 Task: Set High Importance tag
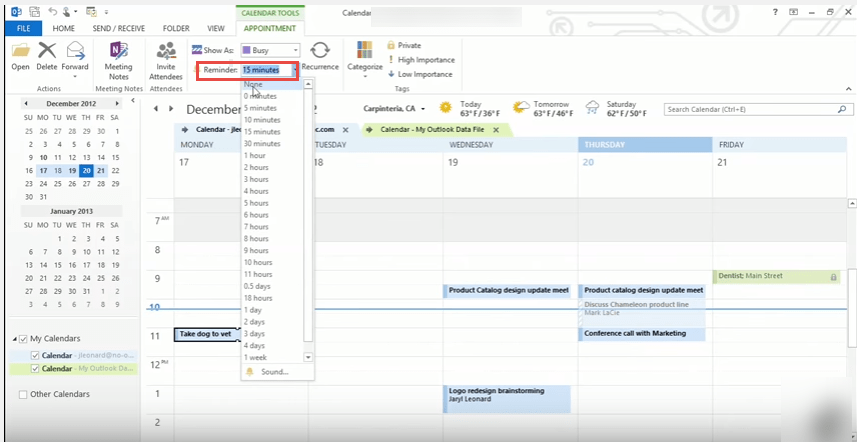click(x=420, y=60)
